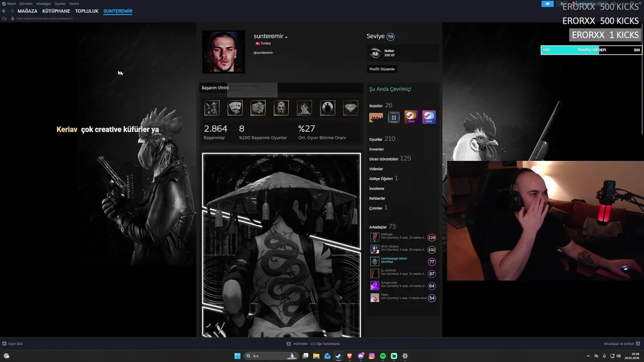
Task: Open friend Metoaga's profile
Action: pyautogui.click(x=403, y=237)
